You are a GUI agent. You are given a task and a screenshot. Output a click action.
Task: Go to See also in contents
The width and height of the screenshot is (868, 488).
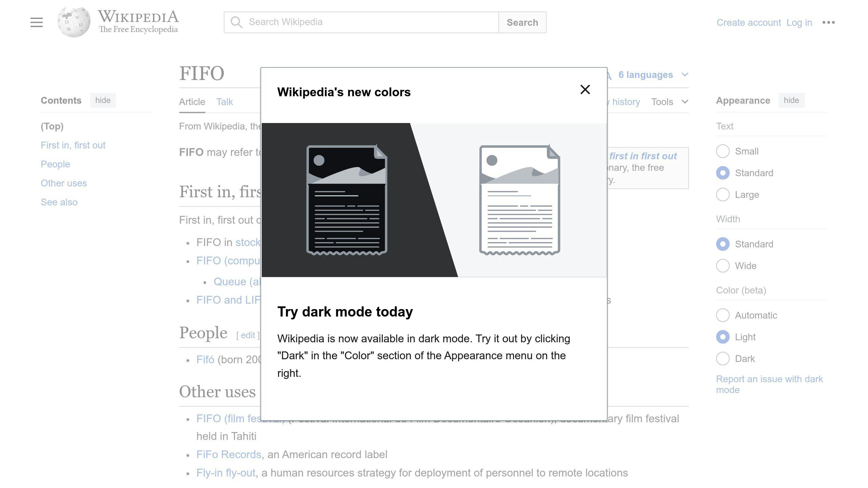click(x=59, y=202)
